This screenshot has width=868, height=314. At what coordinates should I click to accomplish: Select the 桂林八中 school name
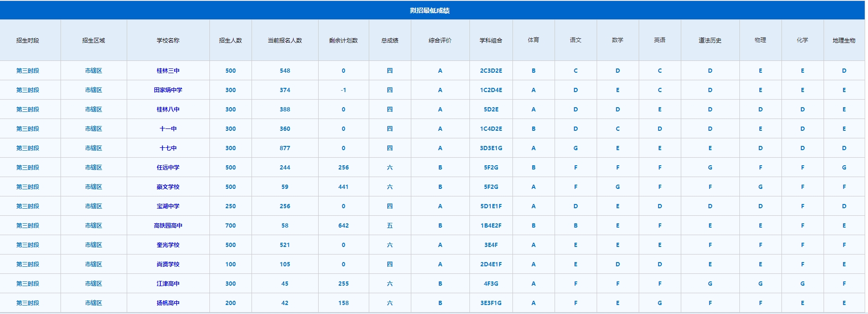pyautogui.click(x=168, y=110)
